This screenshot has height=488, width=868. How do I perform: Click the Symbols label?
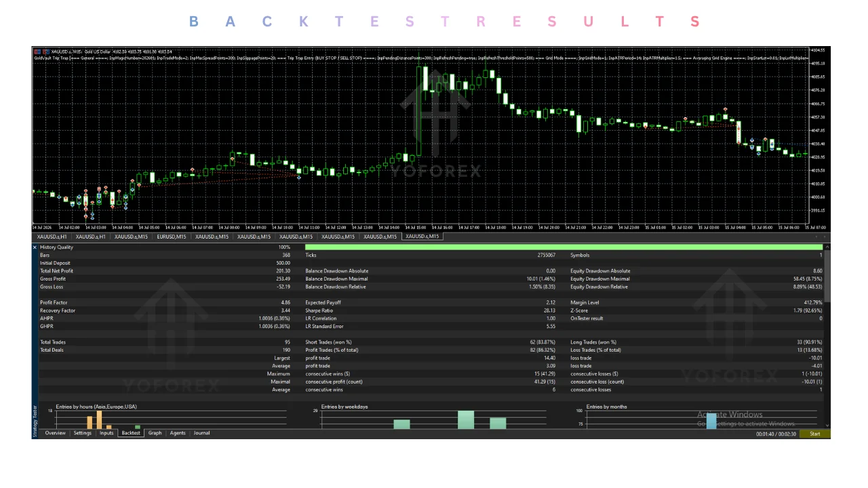click(x=580, y=256)
